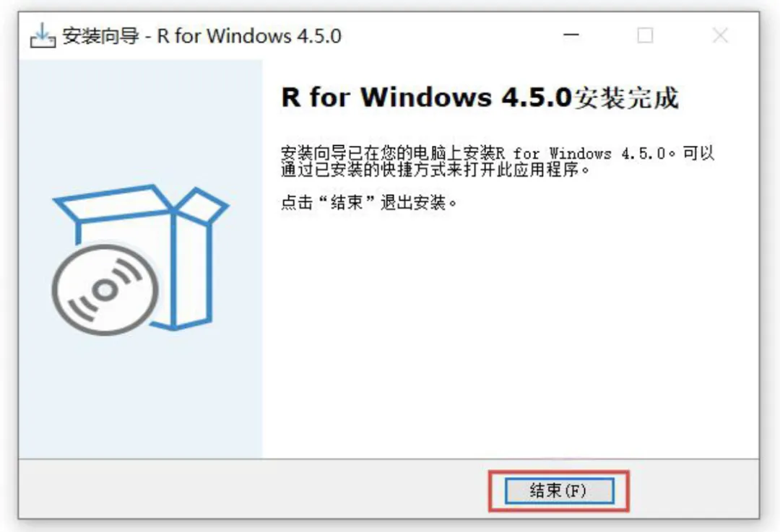Click the window title 安装向导 - R for Windows 4.5.0
This screenshot has height=532, width=780.
coord(202,36)
